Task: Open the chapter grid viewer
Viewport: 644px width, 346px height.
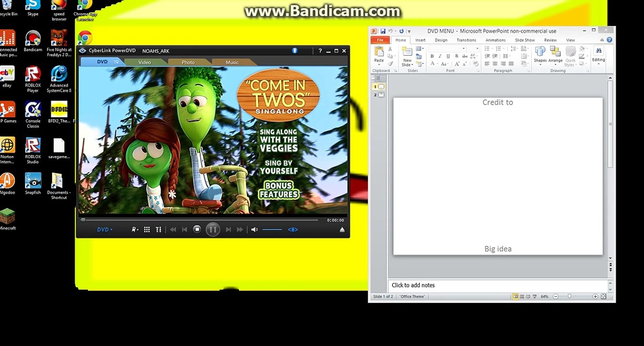Action: 147,230
